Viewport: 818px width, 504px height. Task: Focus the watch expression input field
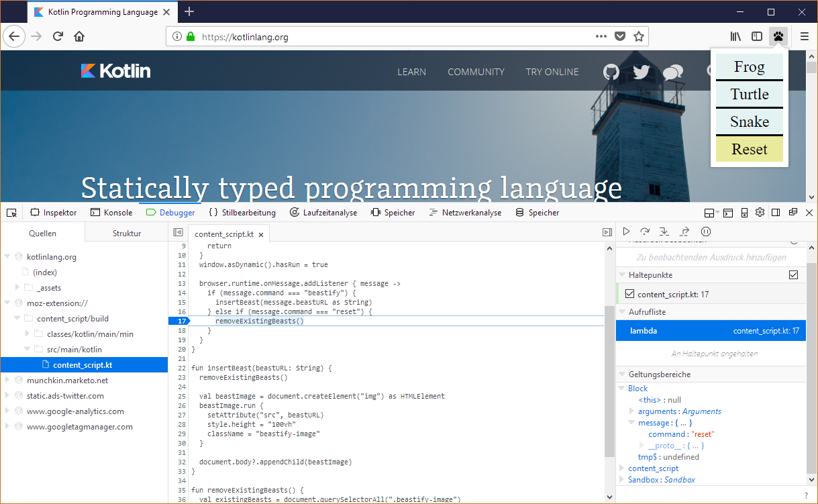pyautogui.click(x=711, y=257)
